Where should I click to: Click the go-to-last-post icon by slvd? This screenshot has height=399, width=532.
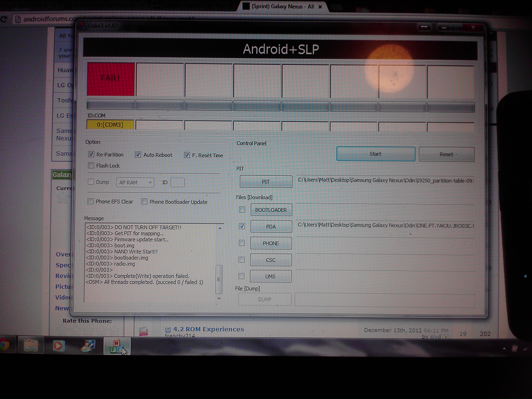click(x=445, y=337)
